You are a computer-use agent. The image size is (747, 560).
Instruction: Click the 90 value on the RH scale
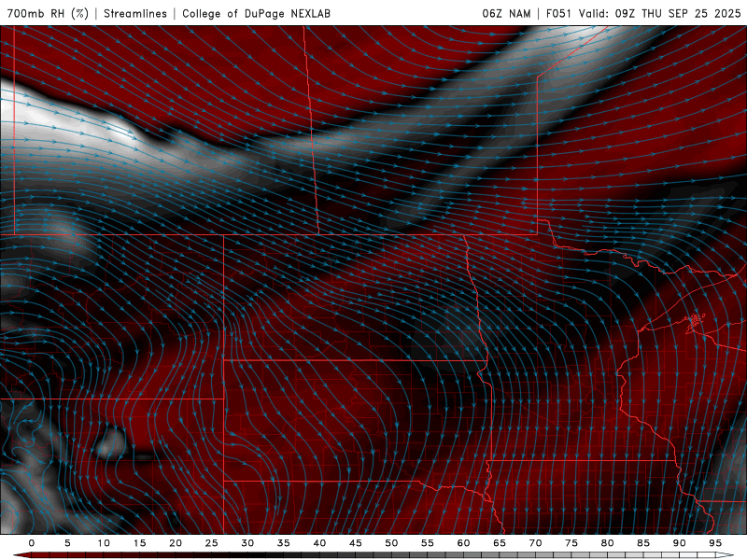(x=679, y=543)
